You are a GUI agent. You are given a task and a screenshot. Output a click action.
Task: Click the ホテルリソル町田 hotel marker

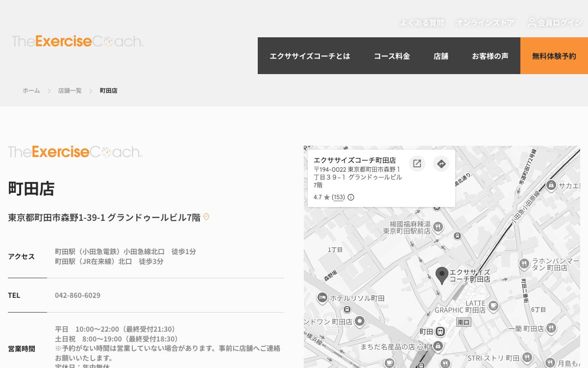coord(322,297)
